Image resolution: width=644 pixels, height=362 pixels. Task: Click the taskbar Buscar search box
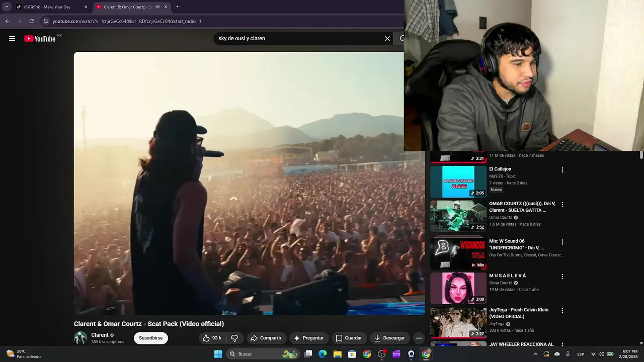click(x=263, y=354)
